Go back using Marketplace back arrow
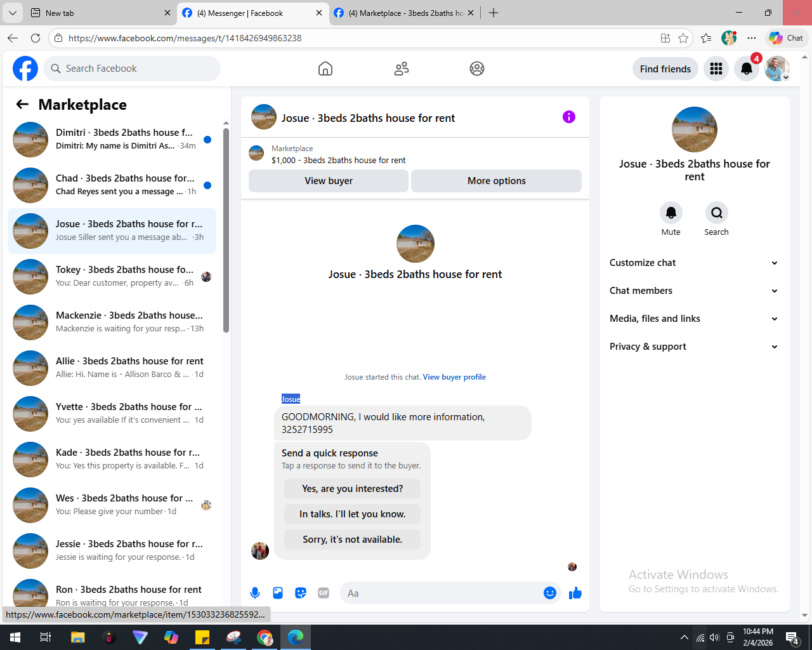 pos(22,105)
